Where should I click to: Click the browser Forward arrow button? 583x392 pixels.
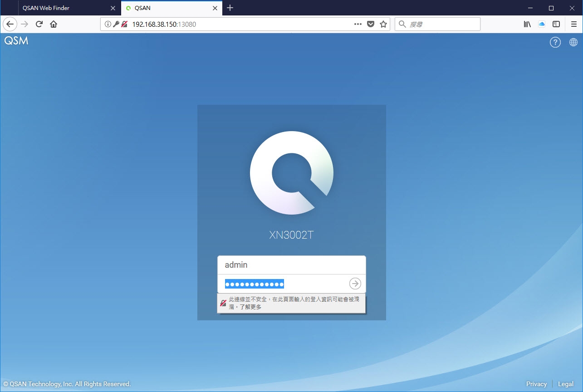tap(24, 24)
